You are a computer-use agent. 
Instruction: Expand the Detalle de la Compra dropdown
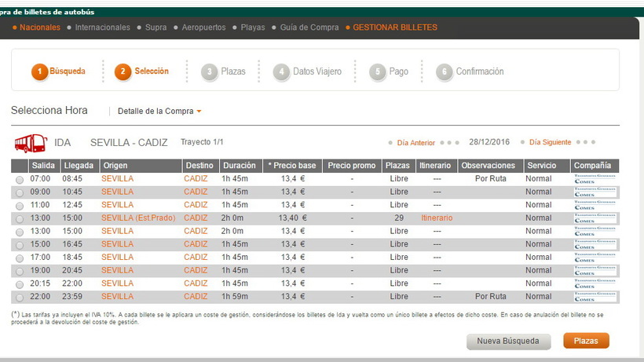point(159,112)
